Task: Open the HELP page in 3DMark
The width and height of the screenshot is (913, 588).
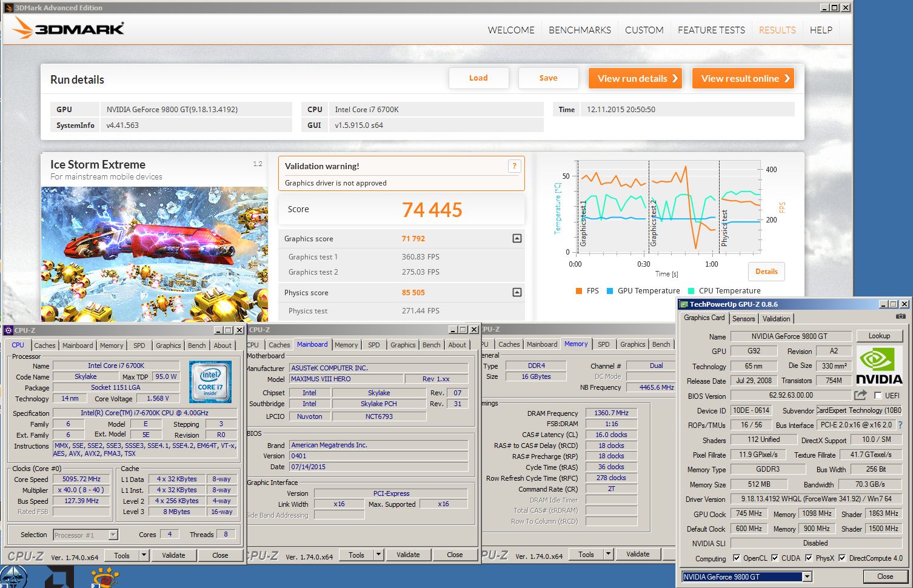Action: click(821, 30)
